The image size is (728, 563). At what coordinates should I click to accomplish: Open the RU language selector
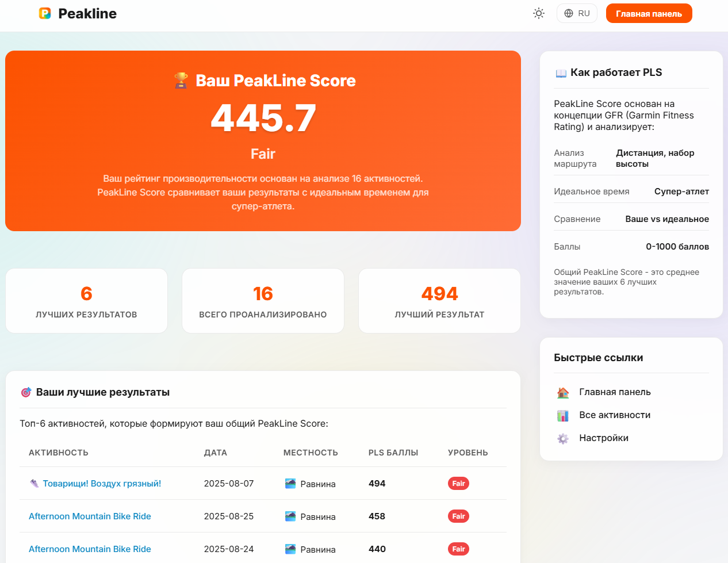point(577,13)
